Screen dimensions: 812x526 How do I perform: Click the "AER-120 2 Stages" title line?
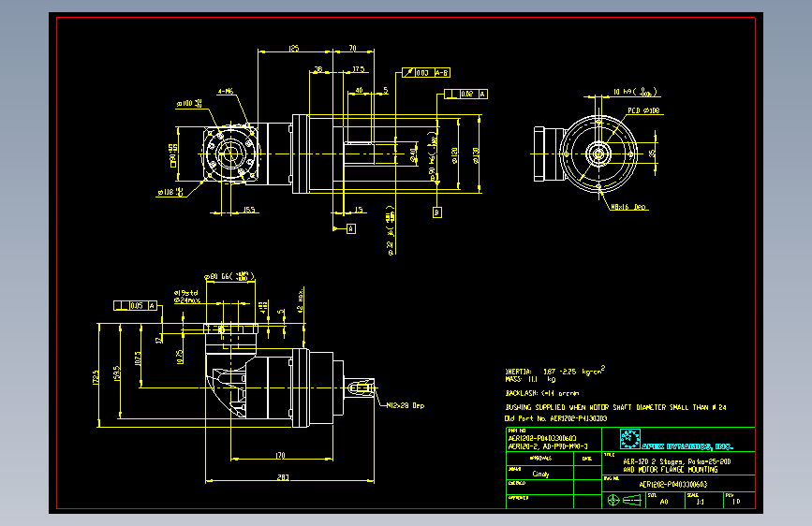point(677,461)
